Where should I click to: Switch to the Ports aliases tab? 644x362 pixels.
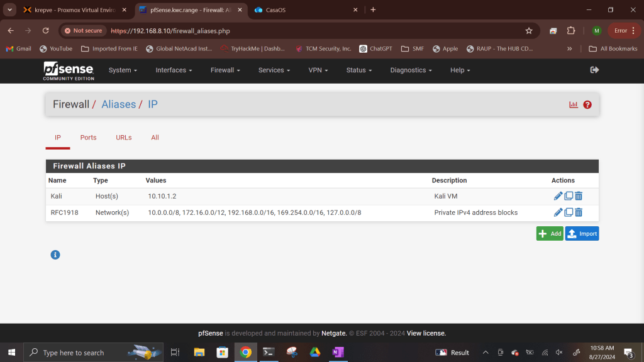click(88, 138)
